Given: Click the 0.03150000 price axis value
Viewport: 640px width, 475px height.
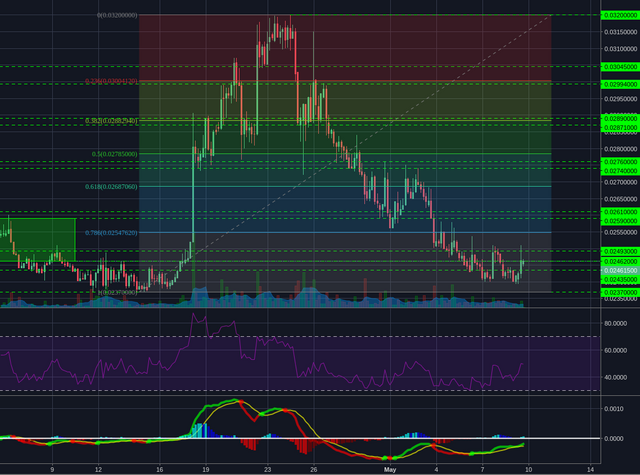Looking at the screenshot, I should (620, 32).
